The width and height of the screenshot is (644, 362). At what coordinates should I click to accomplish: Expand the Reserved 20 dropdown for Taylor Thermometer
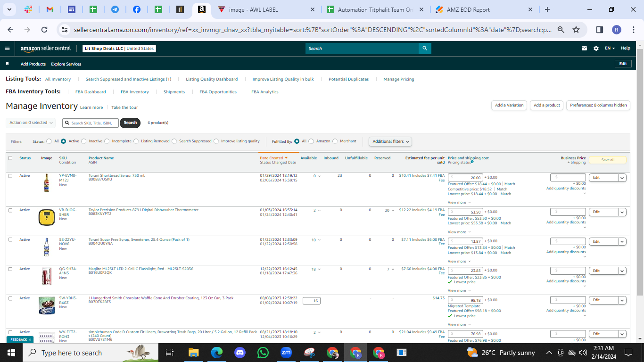pos(389,210)
